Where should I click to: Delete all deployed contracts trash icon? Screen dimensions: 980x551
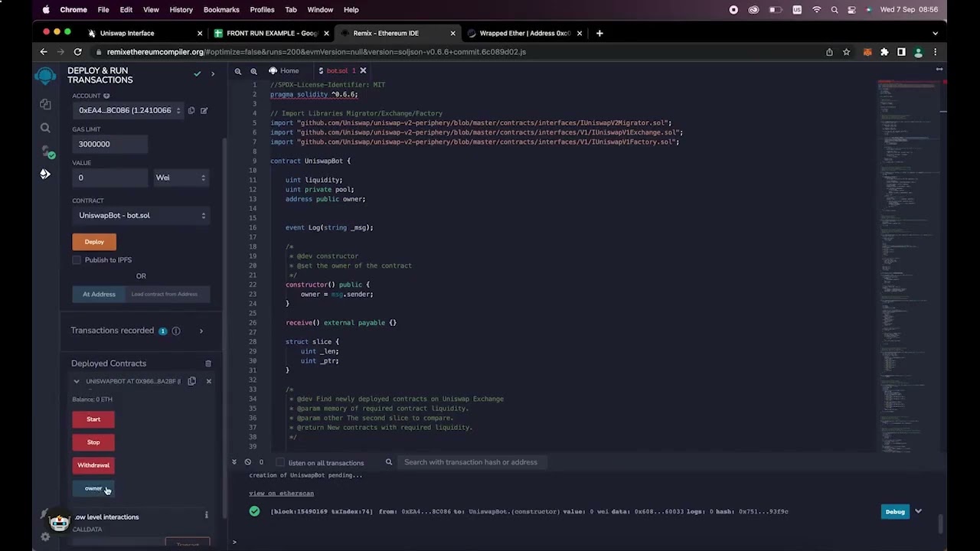point(208,364)
